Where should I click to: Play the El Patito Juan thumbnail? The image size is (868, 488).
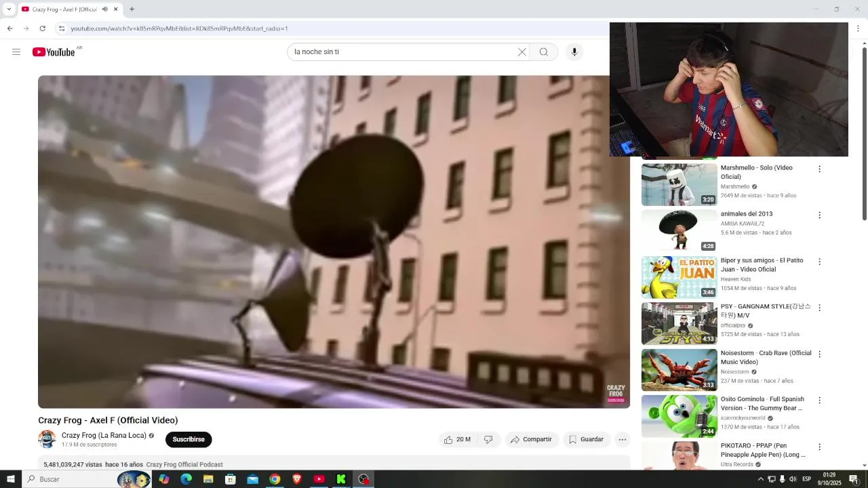point(679,277)
